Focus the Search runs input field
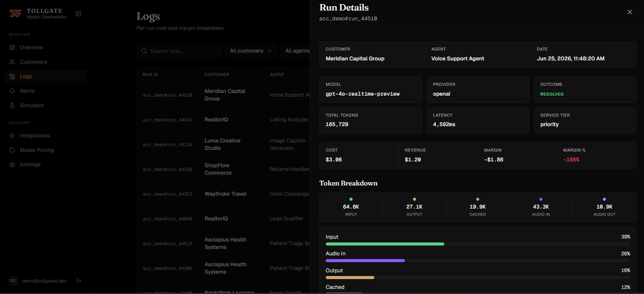 179,51
